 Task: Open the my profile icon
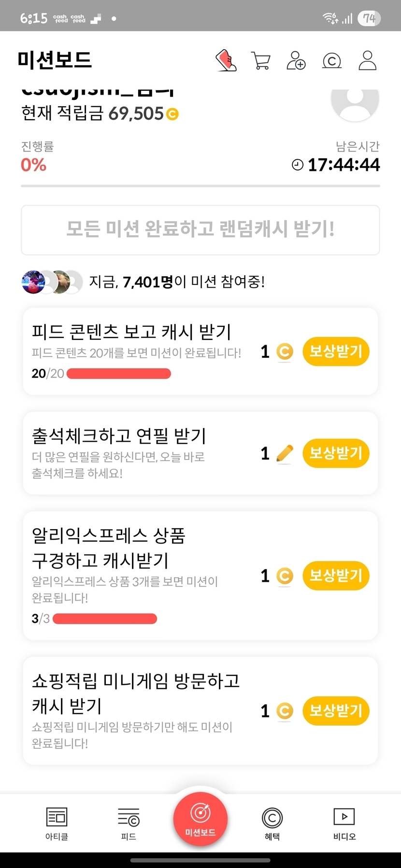pyautogui.click(x=367, y=61)
